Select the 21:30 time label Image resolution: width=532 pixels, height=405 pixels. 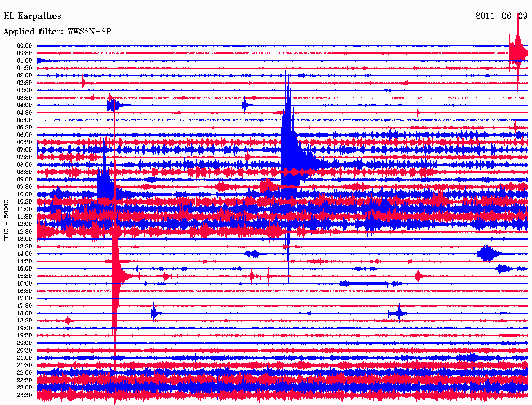pos(24,366)
